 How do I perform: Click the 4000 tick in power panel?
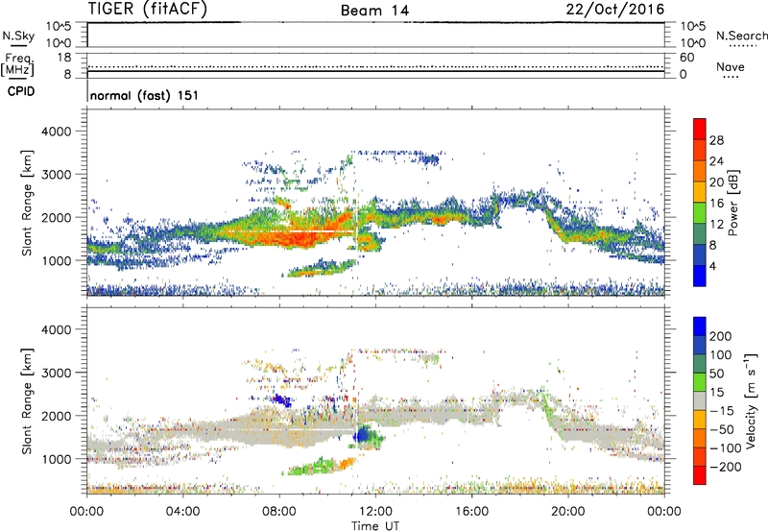[x=57, y=132]
